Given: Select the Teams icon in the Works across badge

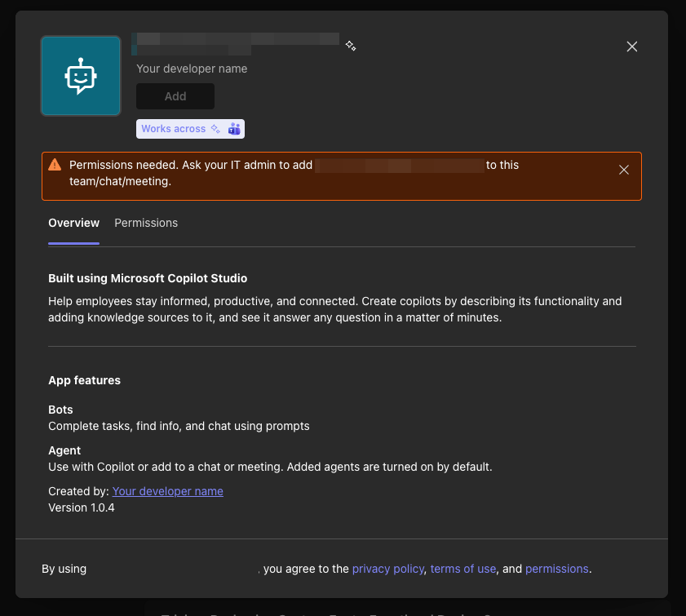Looking at the screenshot, I should point(234,128).
